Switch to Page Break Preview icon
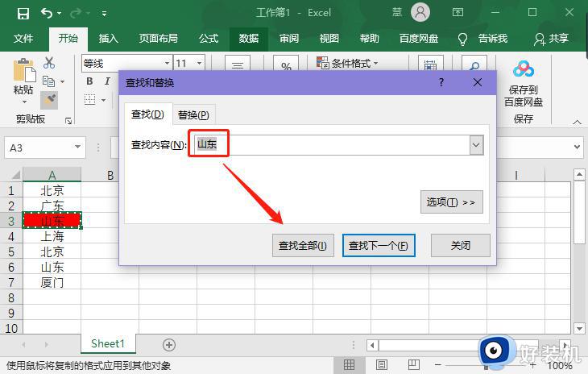The height and width of the screenshot is (374, 588). 414,364
